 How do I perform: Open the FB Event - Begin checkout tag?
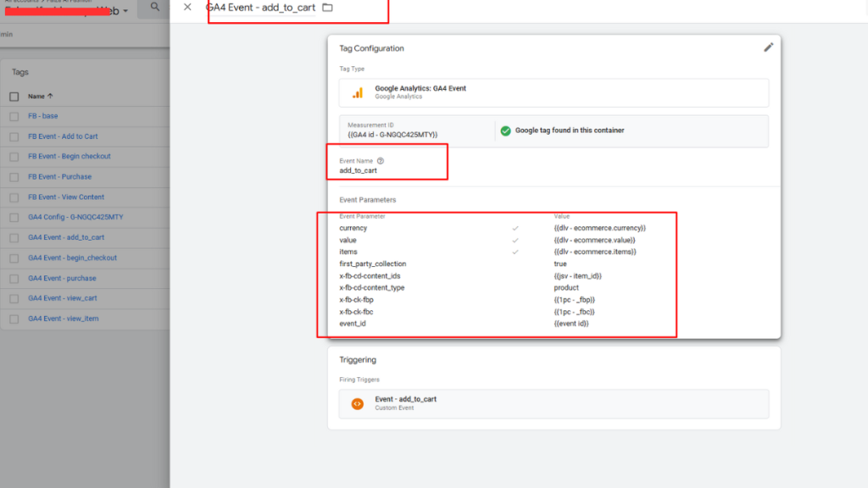[70, 157]
